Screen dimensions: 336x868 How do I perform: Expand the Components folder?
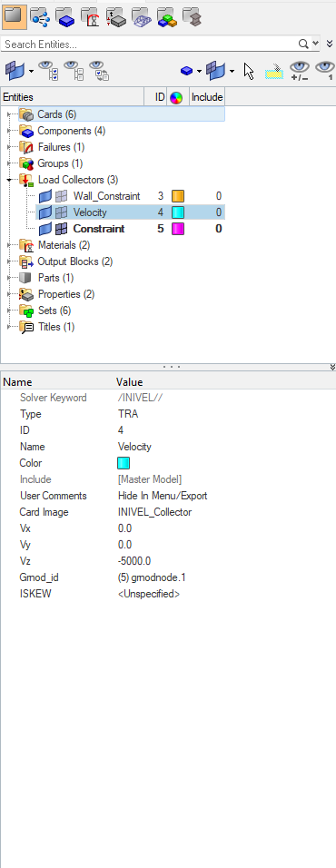9,131
